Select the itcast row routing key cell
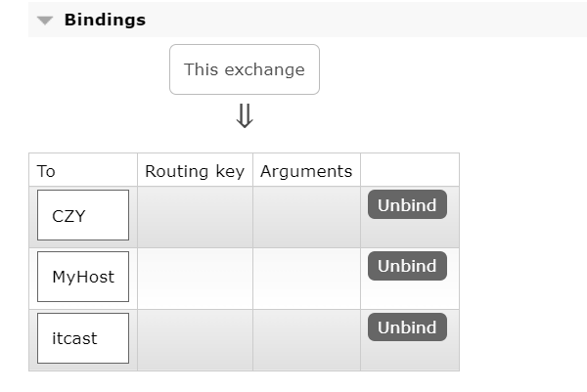This screenshot has height=392, width=587. [x=195, y=339]
